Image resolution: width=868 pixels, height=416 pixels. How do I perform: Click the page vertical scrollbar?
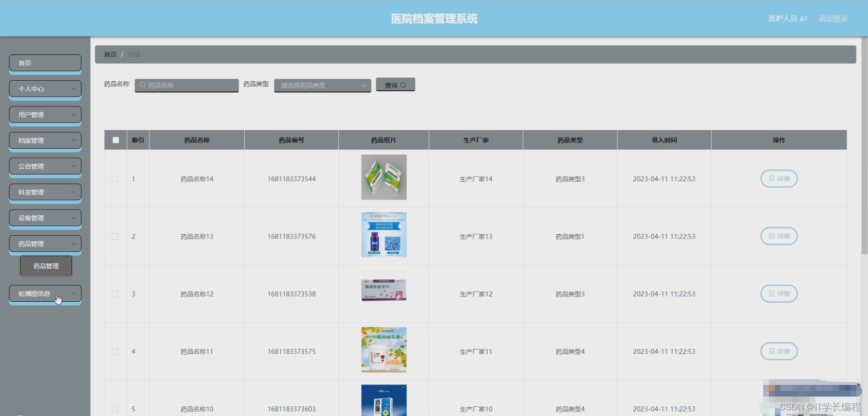coord(864,146)
